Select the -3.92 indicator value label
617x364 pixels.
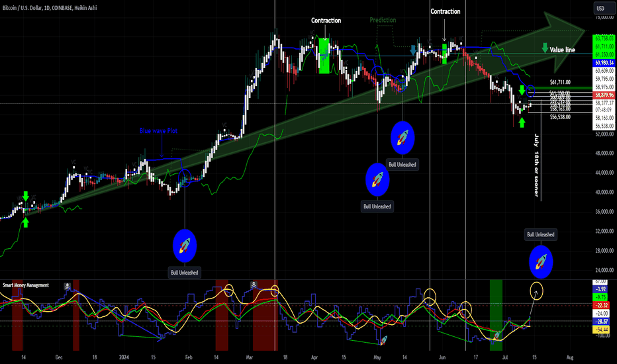click(x=601, y=289)
